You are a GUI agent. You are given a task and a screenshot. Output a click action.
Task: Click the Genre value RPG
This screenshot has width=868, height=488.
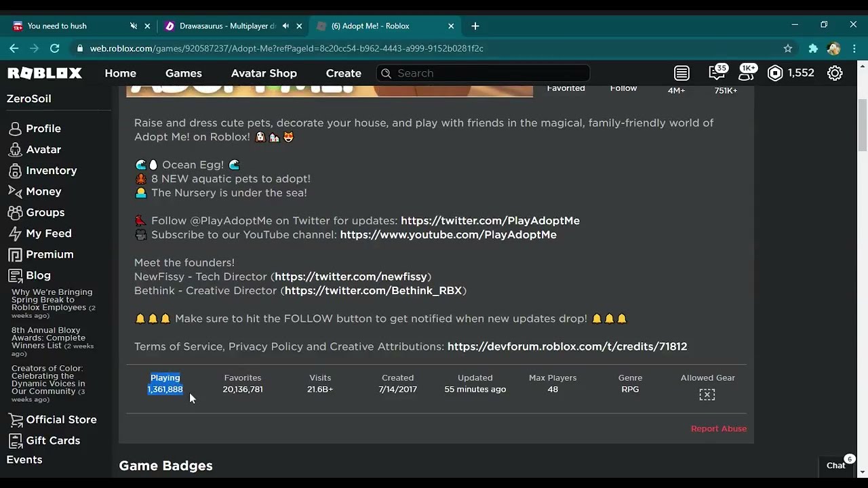pyautogui.click(x=630, y=390)
